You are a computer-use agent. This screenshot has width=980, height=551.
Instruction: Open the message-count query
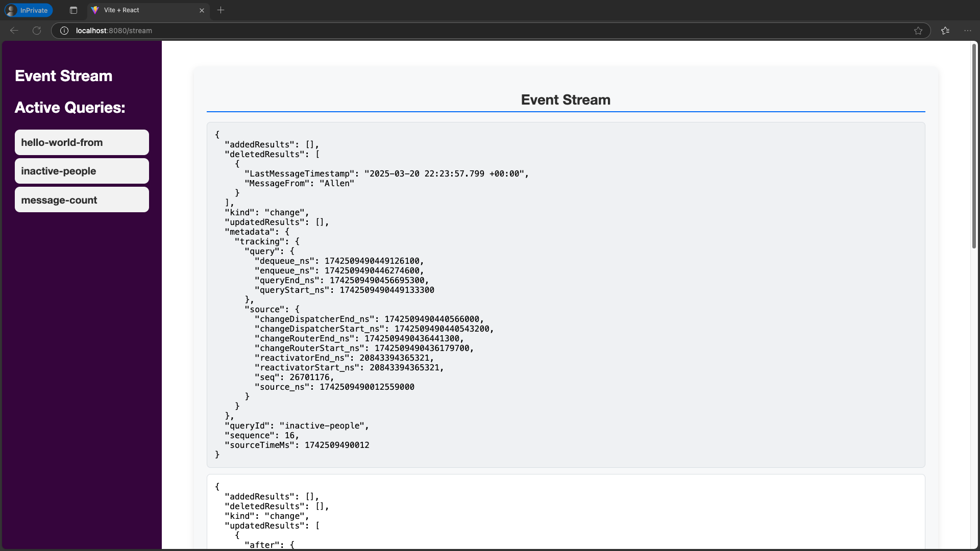click(x=81, y=199)
